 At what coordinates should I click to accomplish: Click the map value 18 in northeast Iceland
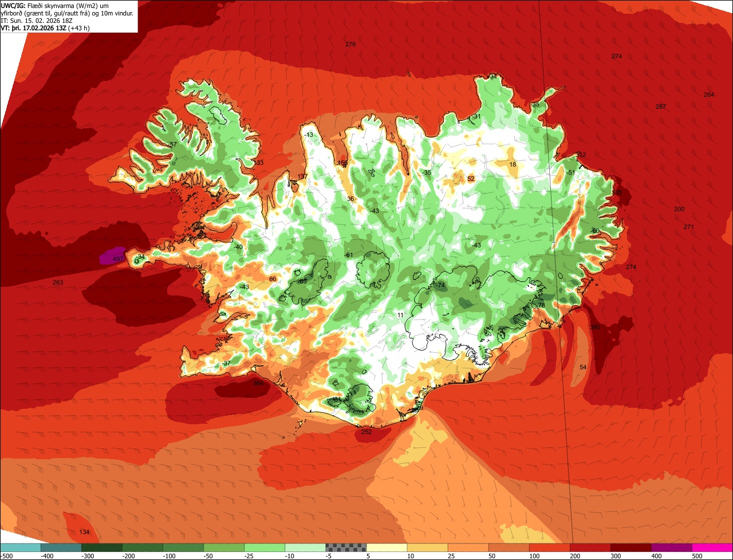513,164
